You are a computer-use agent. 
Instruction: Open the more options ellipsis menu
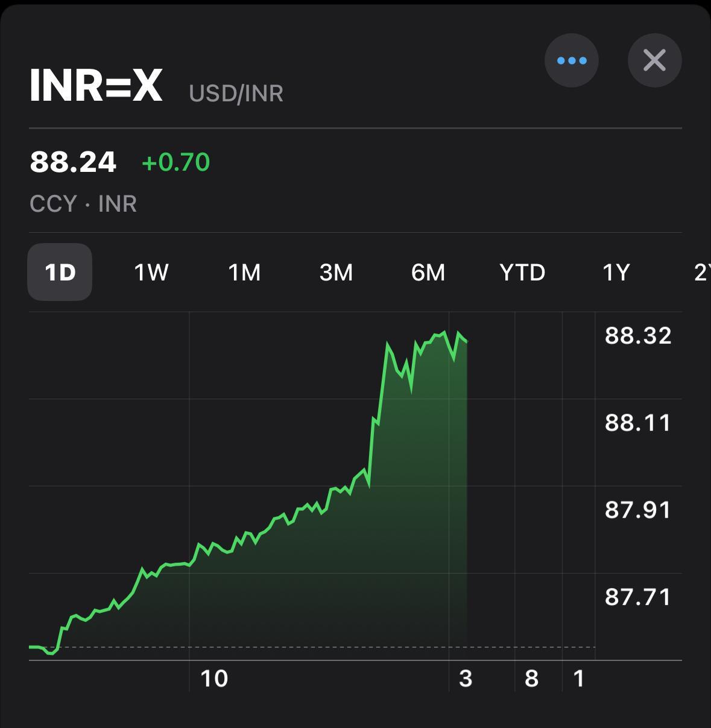click(571, 60)
